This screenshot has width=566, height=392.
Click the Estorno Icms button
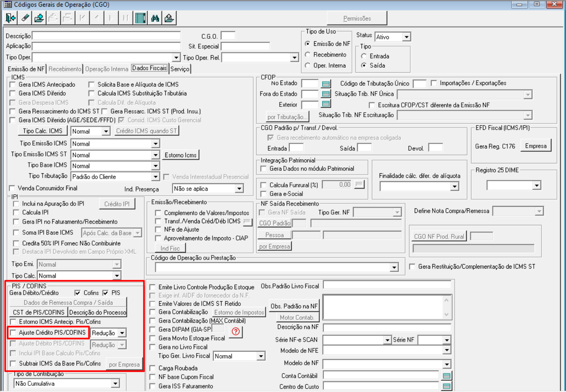(181, 155)
